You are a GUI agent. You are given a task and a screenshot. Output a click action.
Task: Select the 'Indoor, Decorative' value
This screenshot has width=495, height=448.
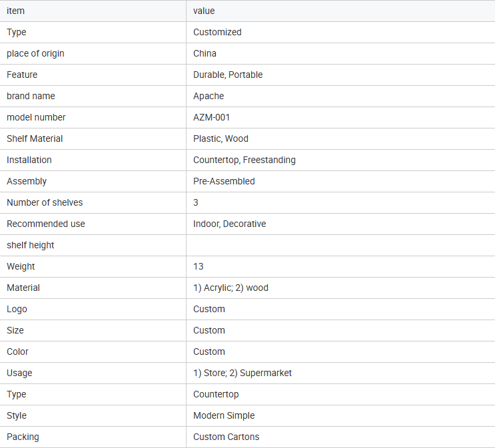click(x=229, y=224)
